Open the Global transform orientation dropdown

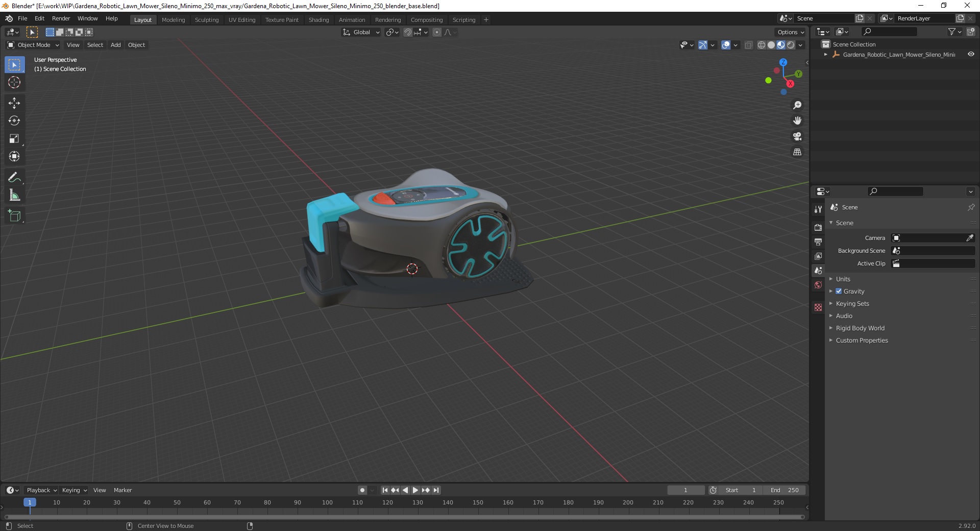(x=361, y=32)
